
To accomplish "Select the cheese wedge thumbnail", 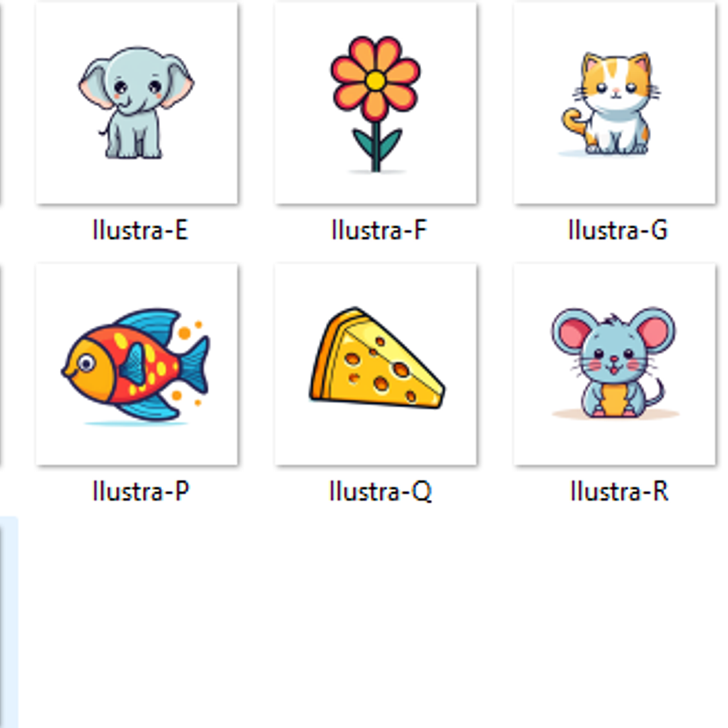I will click(x=375, y=364).
